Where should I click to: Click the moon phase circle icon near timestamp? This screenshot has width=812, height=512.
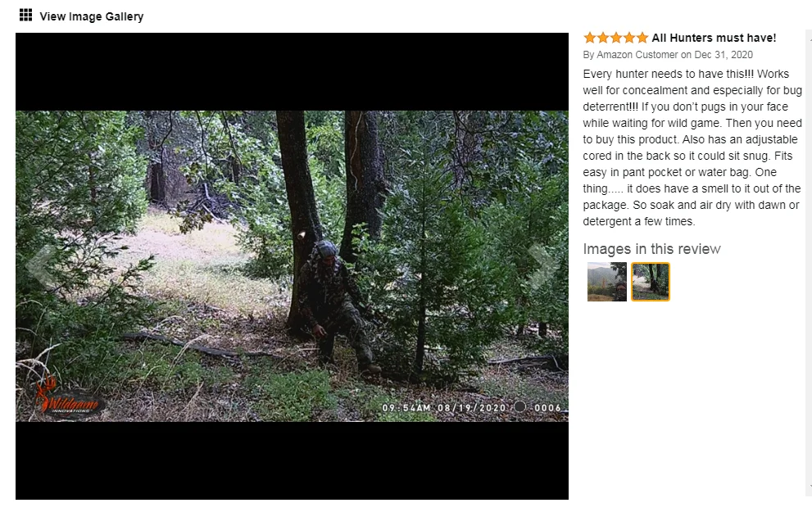pyautogui.click(x=520, y=406)
